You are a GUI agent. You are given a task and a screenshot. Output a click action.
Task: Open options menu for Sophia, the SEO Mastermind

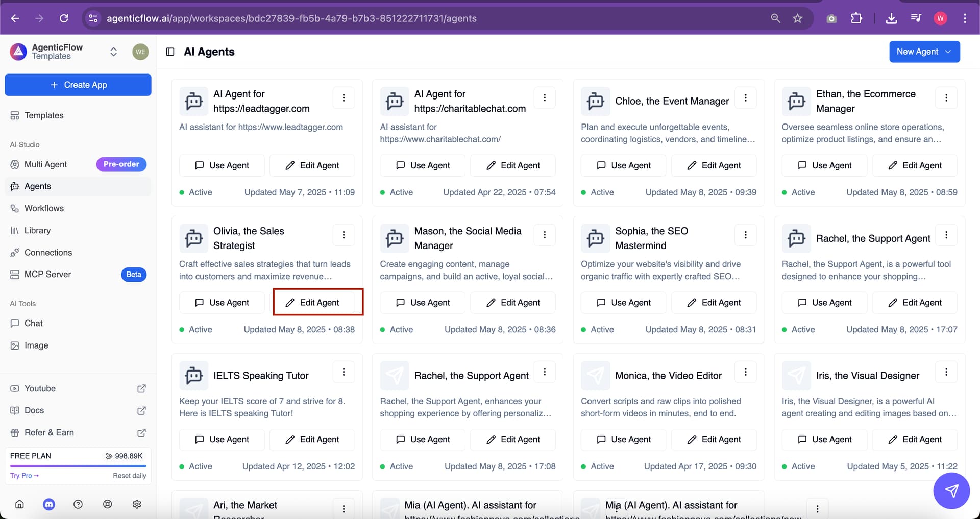pyautogui.click(x=745, y=235)
